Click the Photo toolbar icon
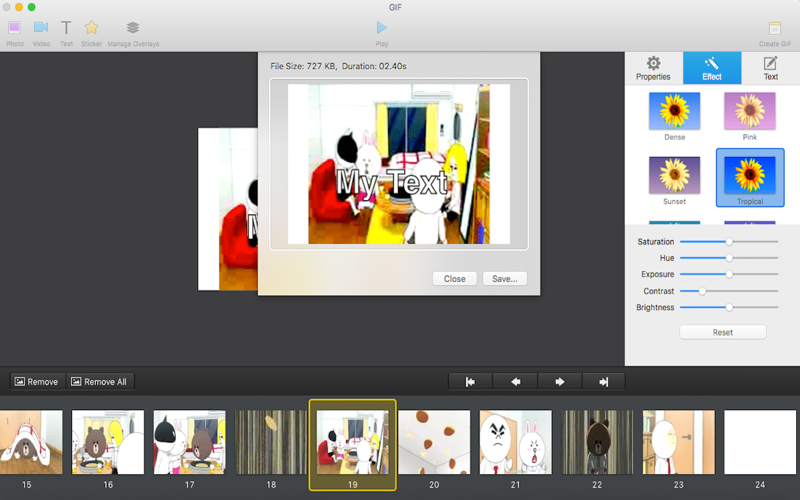 point(15,34)
